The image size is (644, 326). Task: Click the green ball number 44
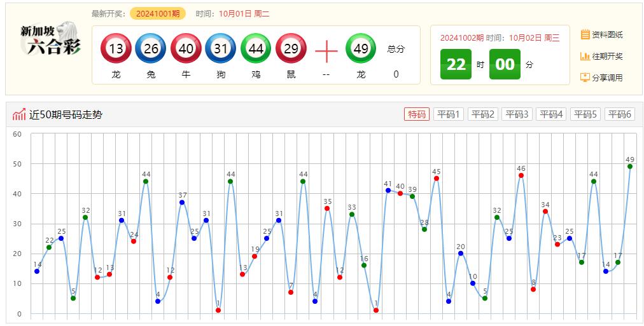[256, 49]
